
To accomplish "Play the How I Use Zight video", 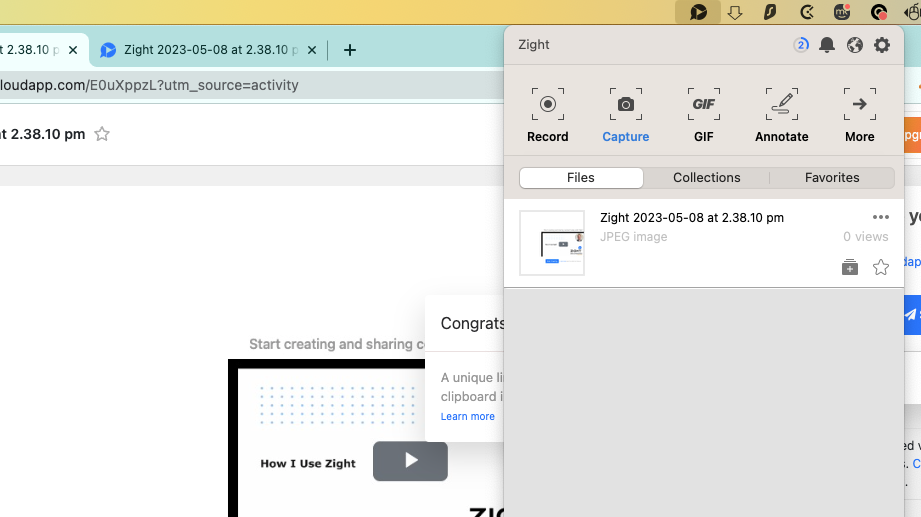I will click(410, 461).
